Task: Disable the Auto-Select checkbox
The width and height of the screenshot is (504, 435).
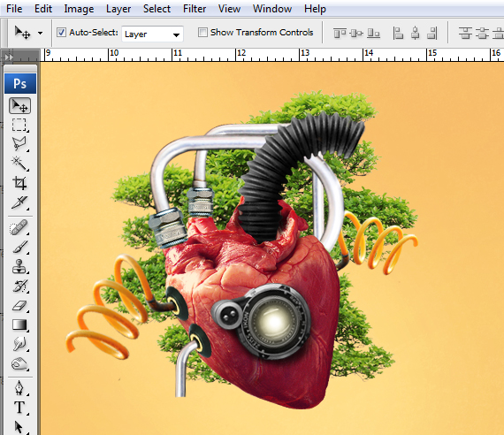Action: click(x=61, y=33)
